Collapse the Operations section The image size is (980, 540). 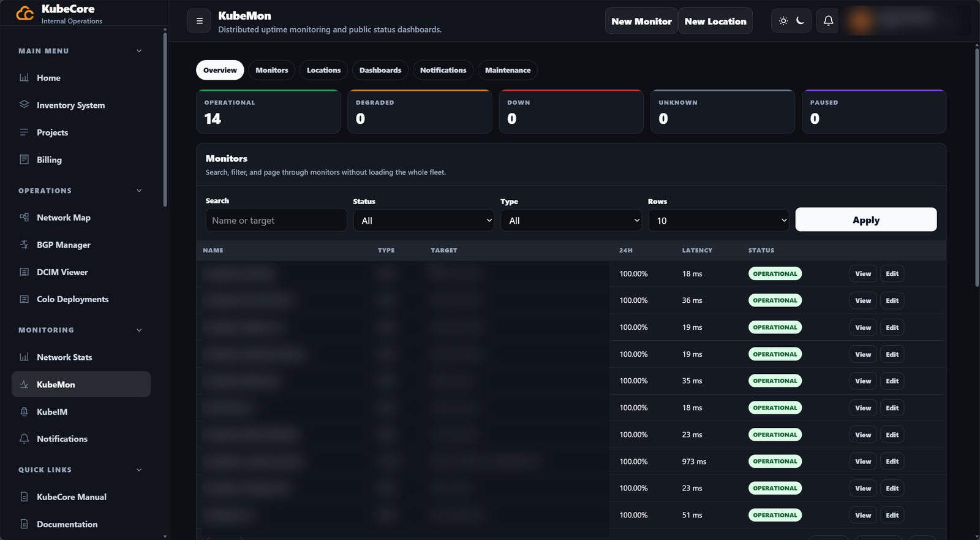click(139, 191)
